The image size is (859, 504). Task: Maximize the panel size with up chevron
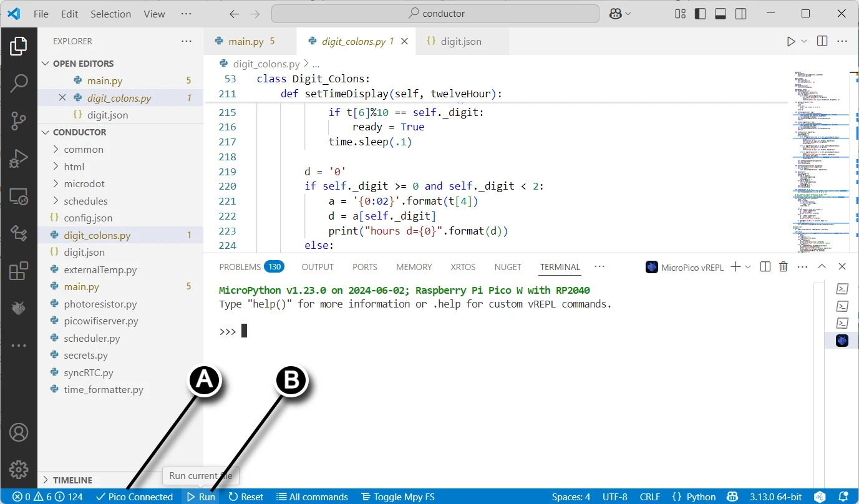[x=822, y=267]
